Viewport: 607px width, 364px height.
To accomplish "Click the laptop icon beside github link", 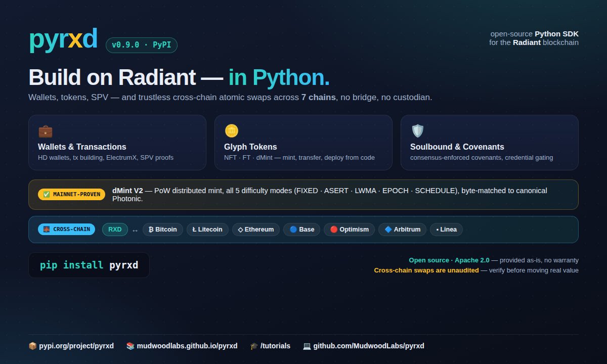I will (307, 346).
